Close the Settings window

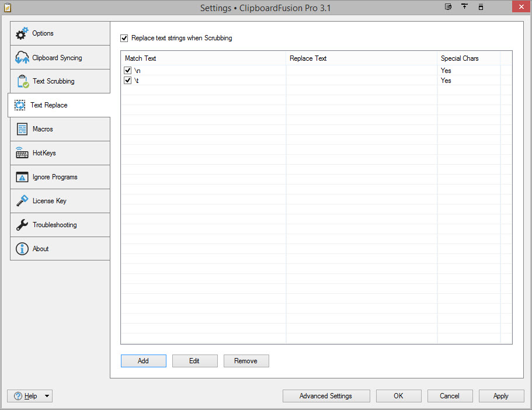point(521,7)
